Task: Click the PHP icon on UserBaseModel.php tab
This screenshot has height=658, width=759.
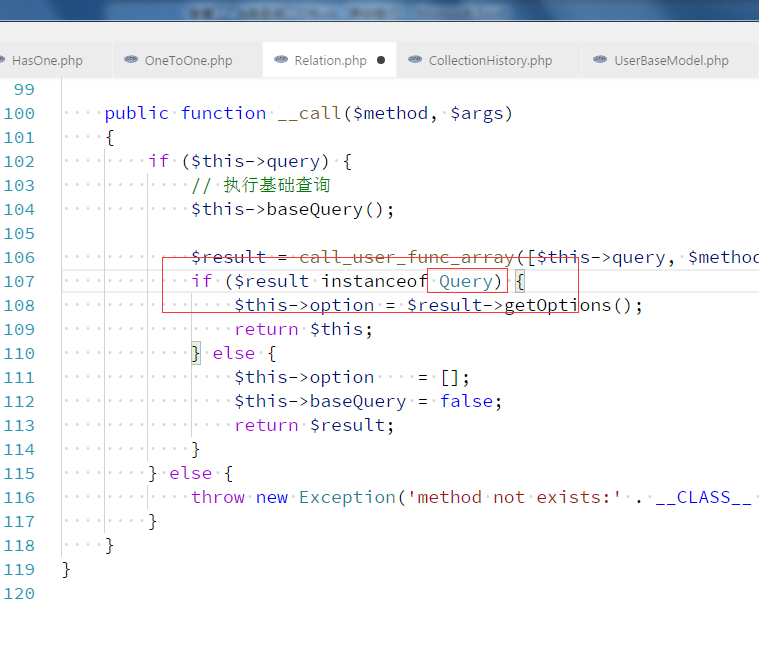Action: tap(600, 60)
